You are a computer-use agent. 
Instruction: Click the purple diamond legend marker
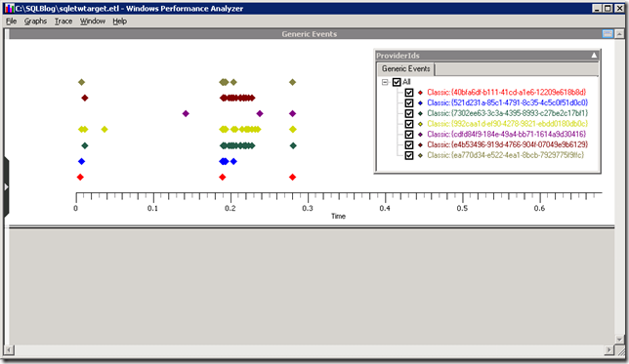420,135
